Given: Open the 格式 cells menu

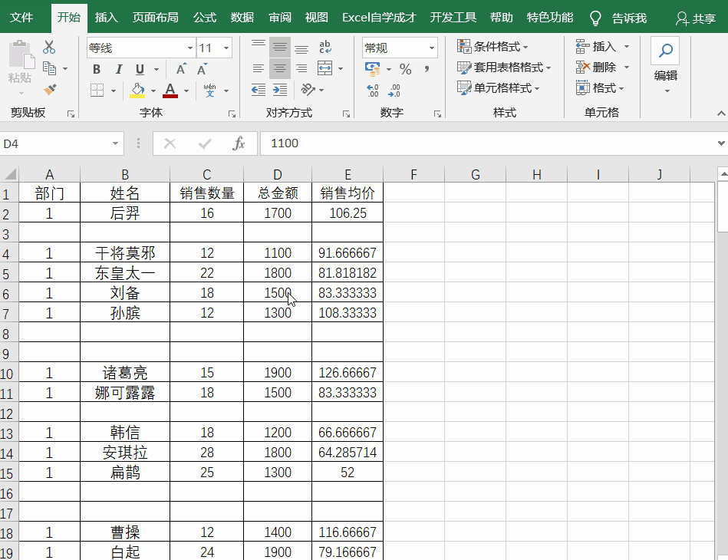Looking at the screenshot, I should coord(600,87).
